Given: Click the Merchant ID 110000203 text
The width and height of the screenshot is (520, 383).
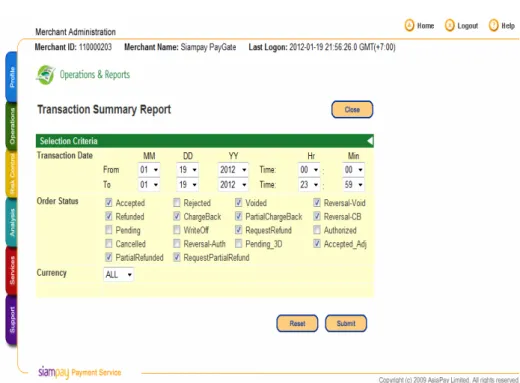Looking at the screenshot, I should 73,47.
